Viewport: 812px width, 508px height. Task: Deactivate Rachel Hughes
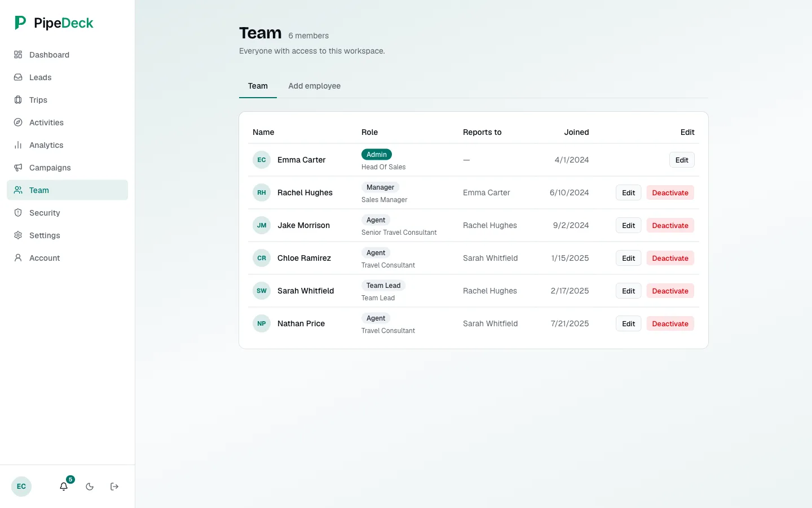coord(670,192)
